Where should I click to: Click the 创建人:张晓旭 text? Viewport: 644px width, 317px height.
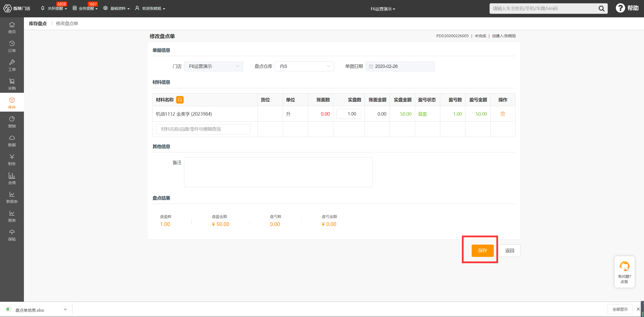[x=504, y=36]
